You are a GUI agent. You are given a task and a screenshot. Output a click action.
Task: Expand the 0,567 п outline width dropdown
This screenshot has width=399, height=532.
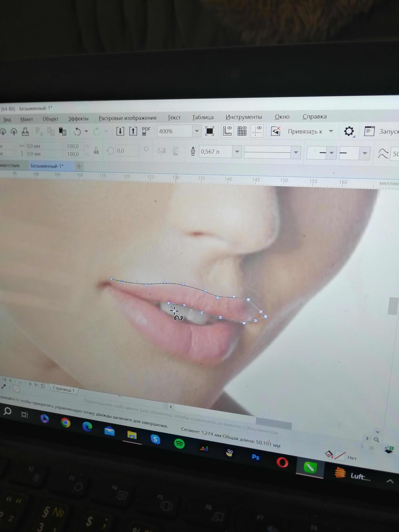pyautogui.click(x=237, y=152)
